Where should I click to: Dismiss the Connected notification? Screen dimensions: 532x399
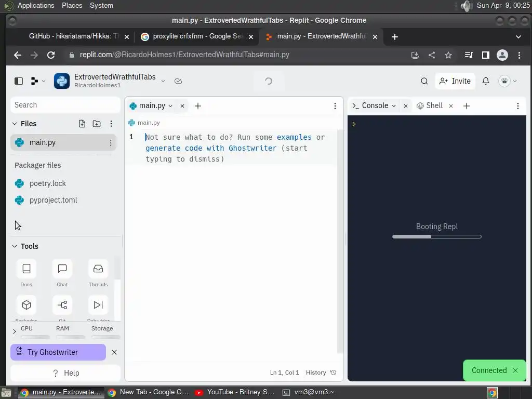point(515,370)
